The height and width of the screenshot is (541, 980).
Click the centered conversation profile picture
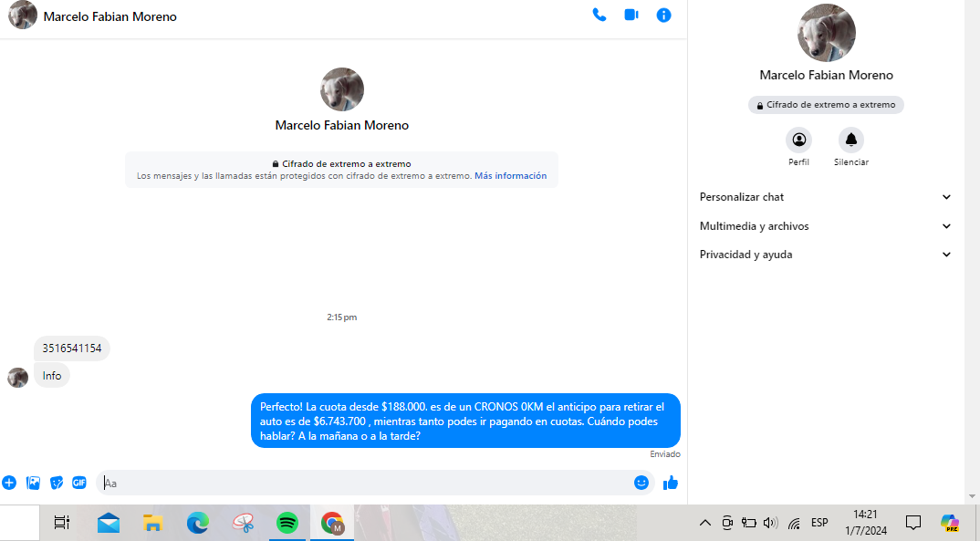(x=342, y=89)
